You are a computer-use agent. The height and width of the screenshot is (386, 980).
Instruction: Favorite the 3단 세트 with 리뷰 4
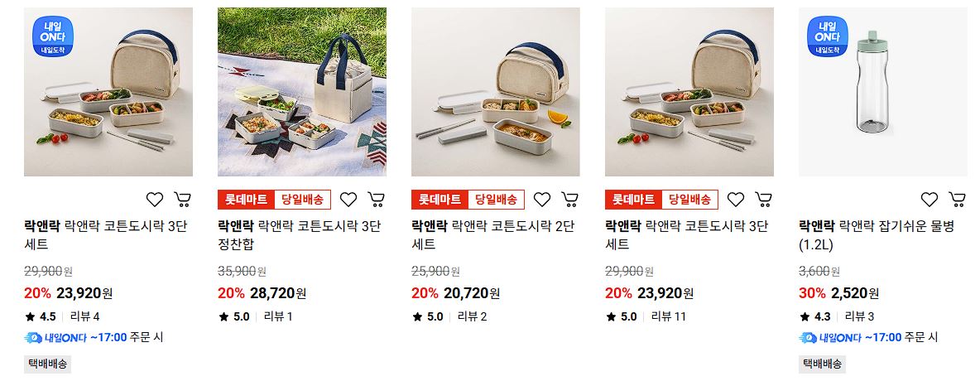pos(155,200)
